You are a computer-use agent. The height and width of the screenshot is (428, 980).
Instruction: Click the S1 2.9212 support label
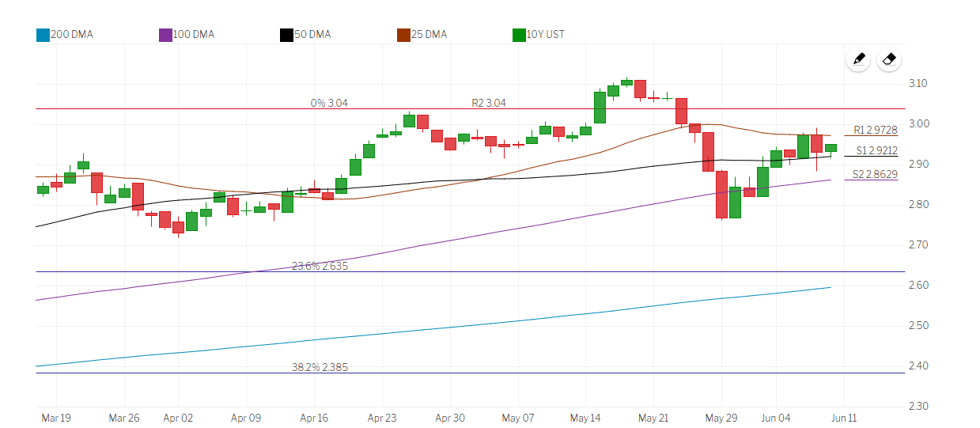coord(876,150)
